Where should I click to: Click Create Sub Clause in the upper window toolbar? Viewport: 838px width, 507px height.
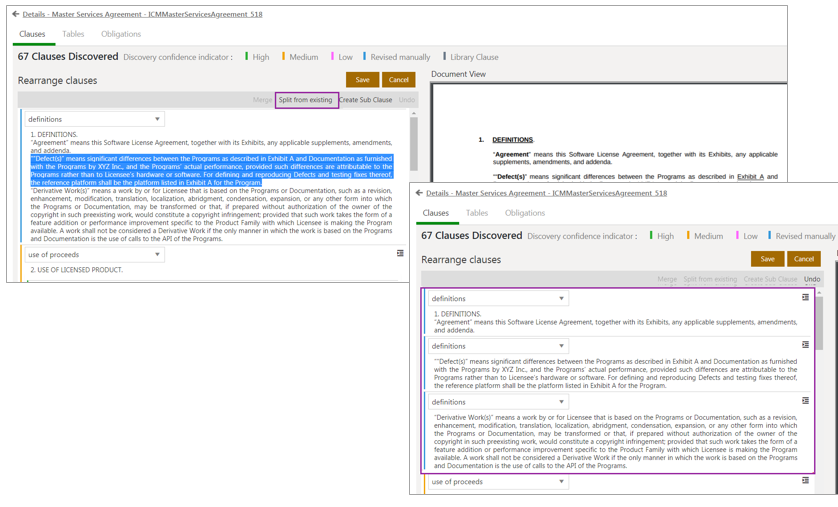click(x=366, y=100)
